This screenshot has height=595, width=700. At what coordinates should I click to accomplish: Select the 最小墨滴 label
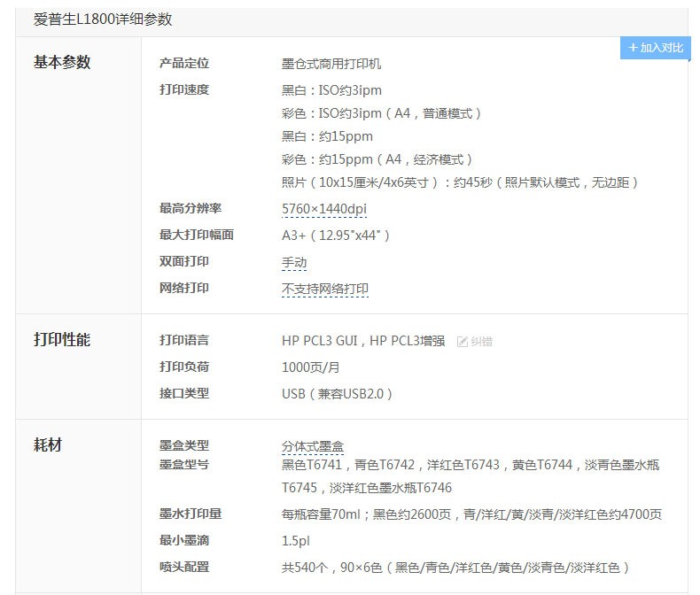click(x=184, y=541)
